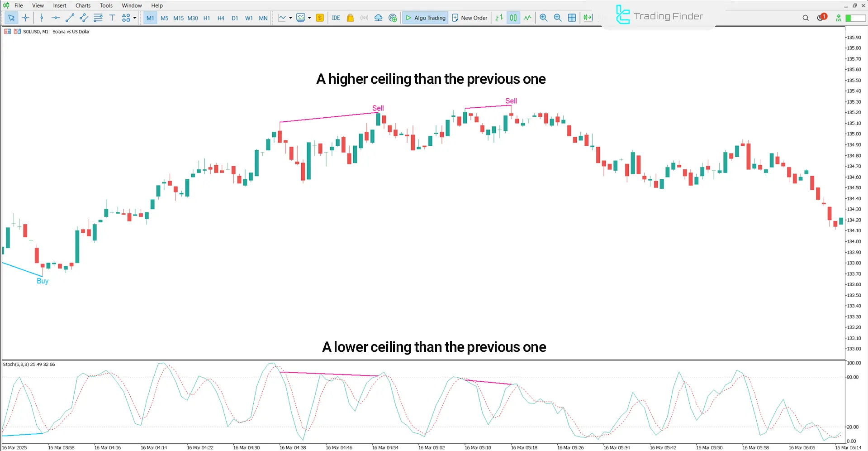Switch timeframe to H1
The width and height of the screenshot is (868, 451).
[x=207, y=18]
